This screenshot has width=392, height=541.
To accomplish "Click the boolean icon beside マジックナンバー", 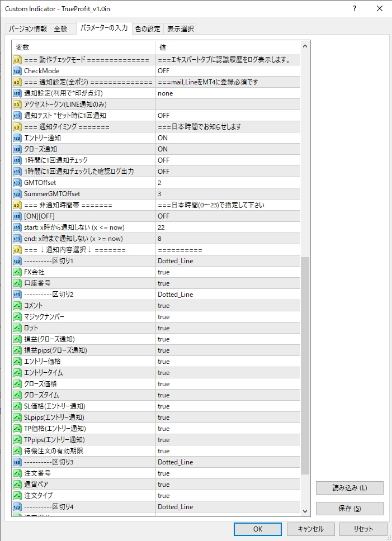I will point(17,317).
